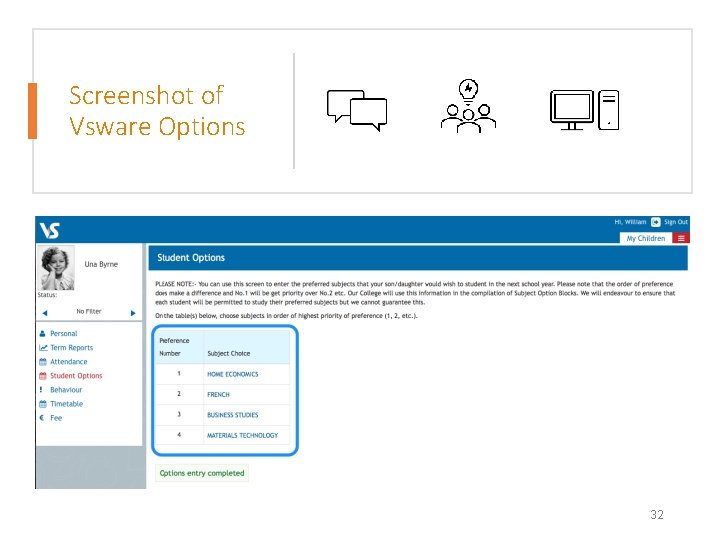This screenshot has height=540, width=720.
Task: Click the speech bubbles chat icon
Action: tap(357, 111)
